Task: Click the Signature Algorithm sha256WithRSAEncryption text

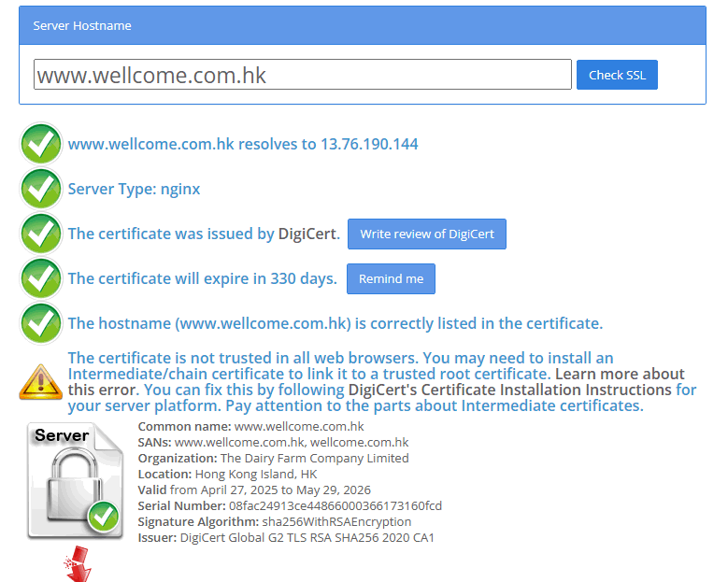Action: click(x=275, y=521)
